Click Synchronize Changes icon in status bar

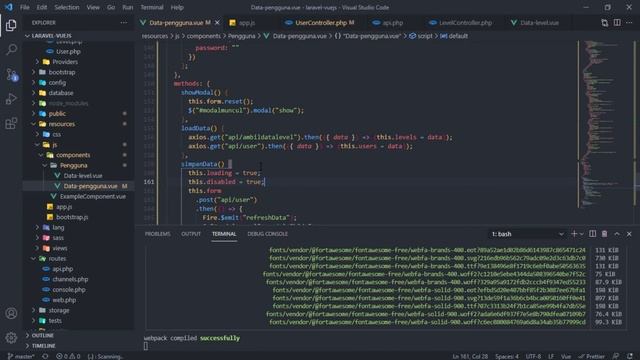[x=45, y=356]
